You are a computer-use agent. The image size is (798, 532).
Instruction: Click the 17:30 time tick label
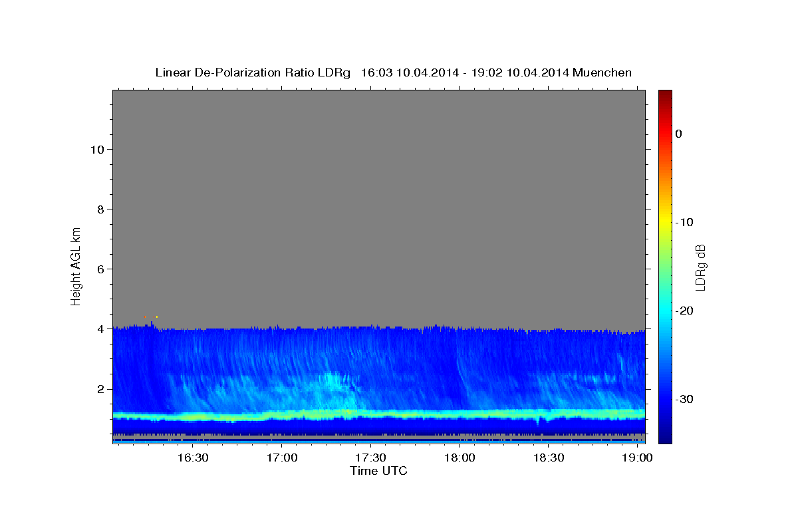coord(370,458)
